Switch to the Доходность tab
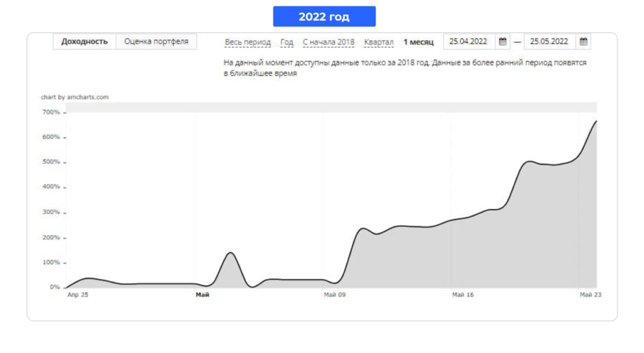644x353 pixels. pyautogui.click(x=84, y=42)
